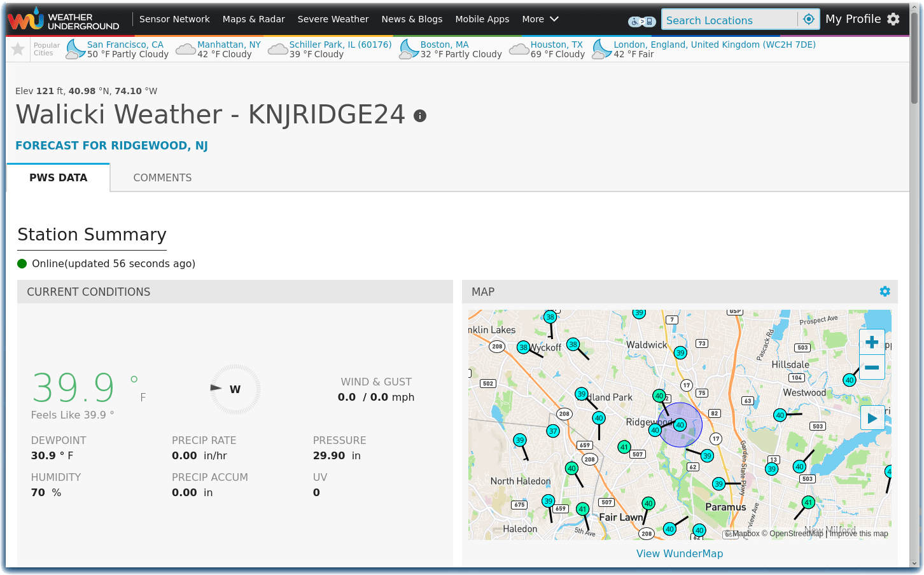The height and width of the screenshot is (575, 924).
Task: Click London's moon weather icon
Action: coord(602,49)
